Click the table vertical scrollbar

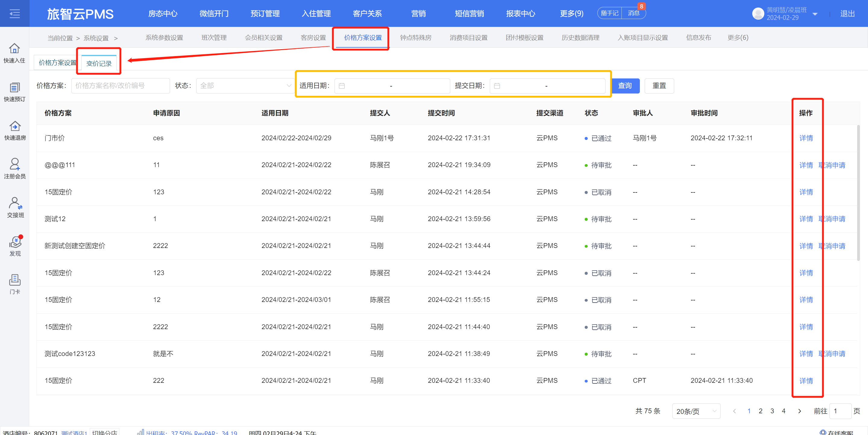858,192
